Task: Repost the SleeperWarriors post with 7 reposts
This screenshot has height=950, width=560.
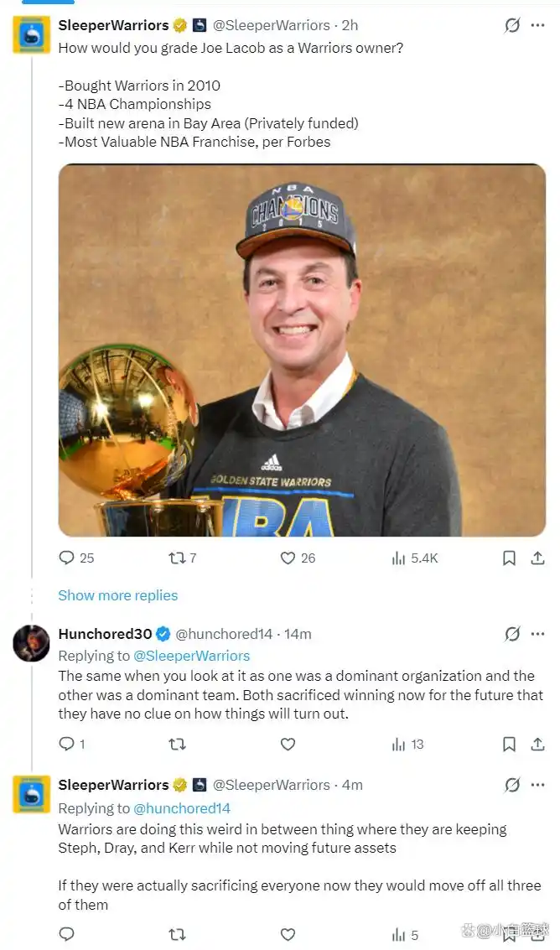Action: tap(177, 558)
